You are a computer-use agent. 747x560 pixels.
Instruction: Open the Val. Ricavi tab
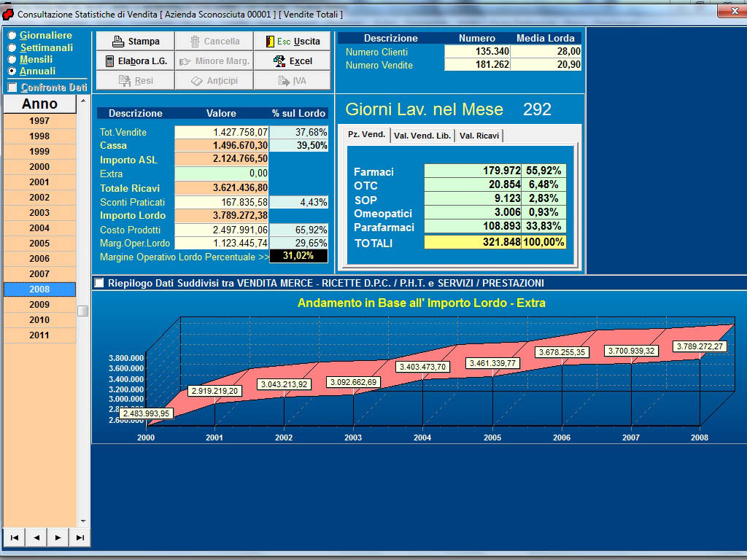coord(479,136)
